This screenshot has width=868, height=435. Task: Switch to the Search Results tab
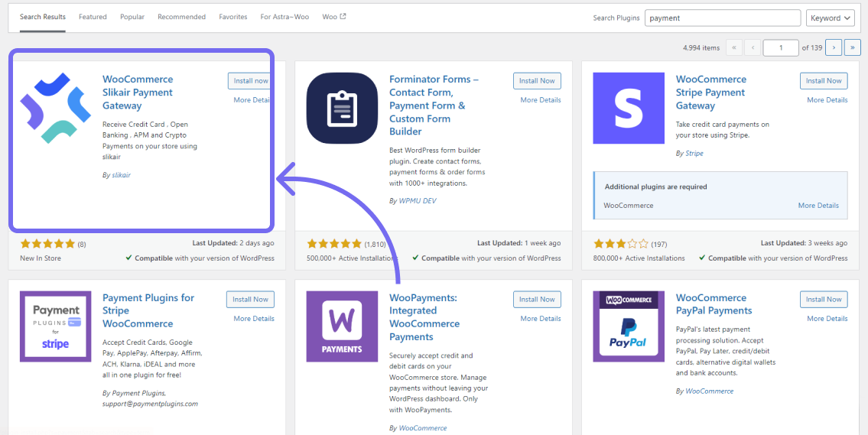coord(43,17)
